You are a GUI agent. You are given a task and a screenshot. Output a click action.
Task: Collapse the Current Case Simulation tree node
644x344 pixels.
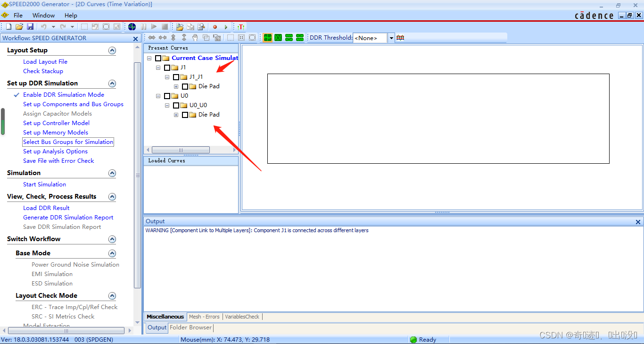click(149, 58)
